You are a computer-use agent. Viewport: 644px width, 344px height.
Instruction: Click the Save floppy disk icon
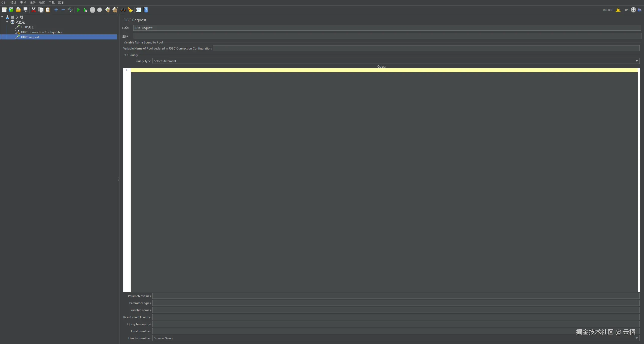pyautogui.click(x=25, y=10)
